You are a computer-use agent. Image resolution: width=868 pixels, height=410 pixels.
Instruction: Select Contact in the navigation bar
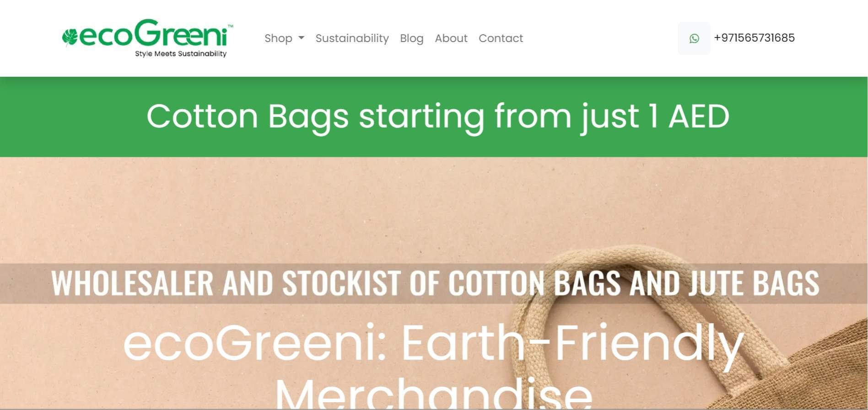501,38
